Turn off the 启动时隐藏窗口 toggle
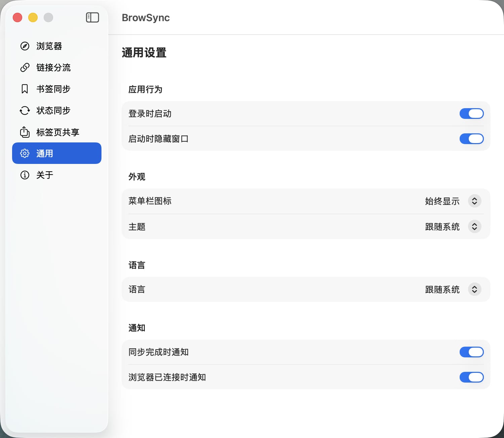This screenshot has height=438, width=504. [x=471, y=139]
